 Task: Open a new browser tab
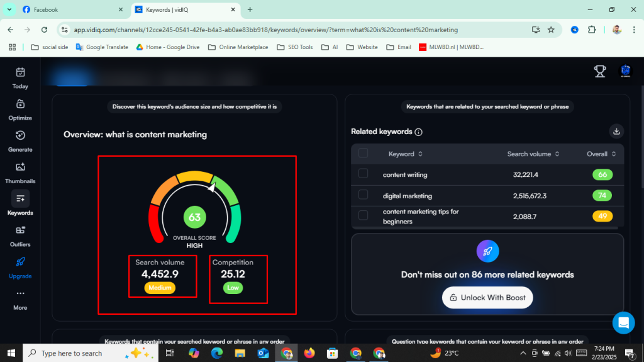click(x=250, y=9)
